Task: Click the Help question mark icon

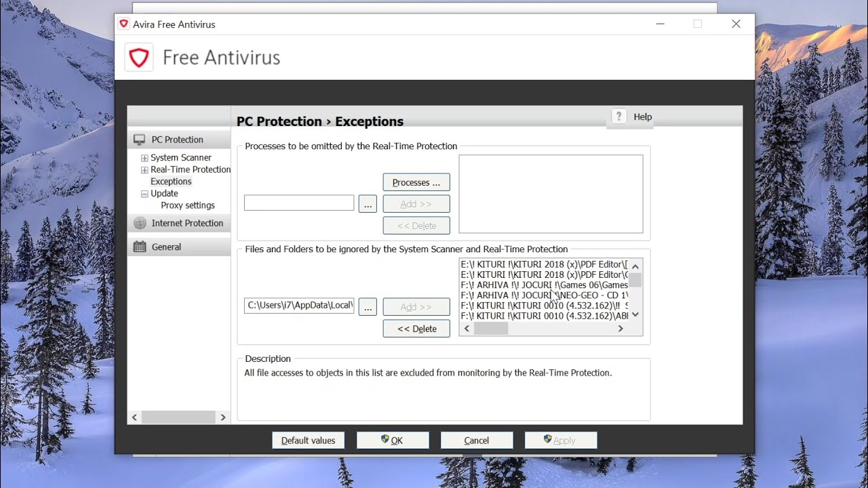Action: pyautogui.click(x=618, y=117)
